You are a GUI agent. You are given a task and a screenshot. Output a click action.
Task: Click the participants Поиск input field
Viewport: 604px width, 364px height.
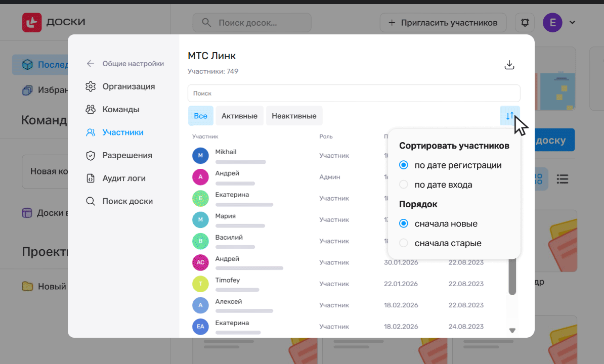click(x=354, y=93)
